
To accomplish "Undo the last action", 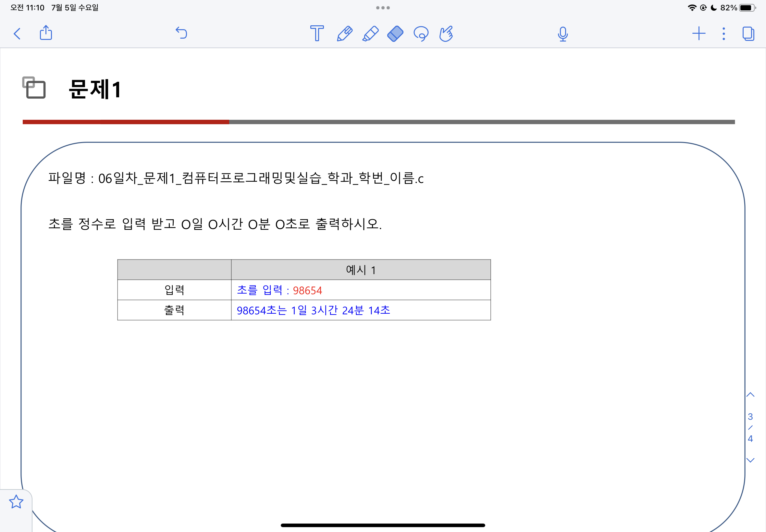I will coord(181,33).
